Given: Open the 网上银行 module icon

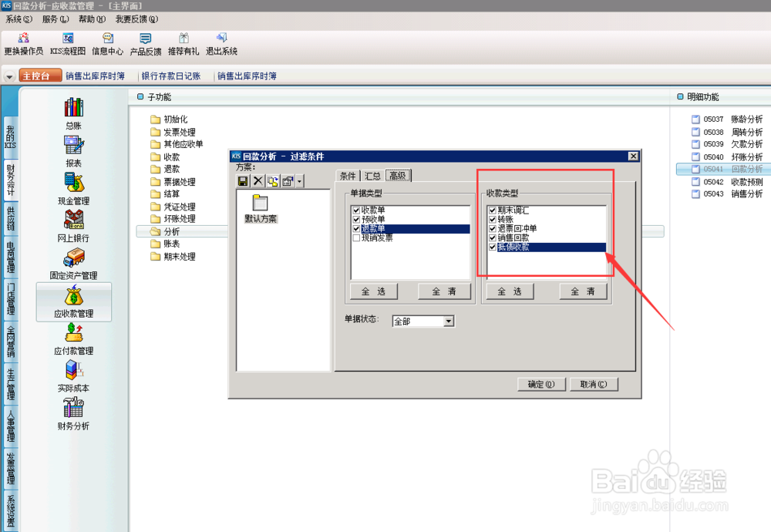Looking at the screenshot, I should pyautogui.click(x=74, y=226).
